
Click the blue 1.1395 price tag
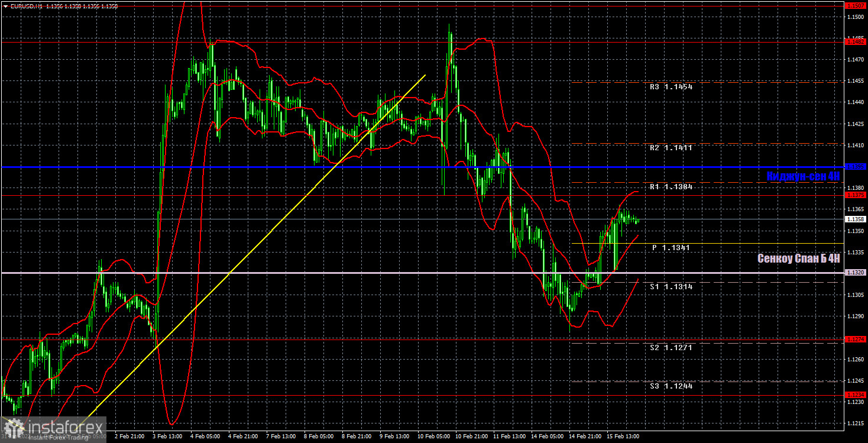(856, 167)
